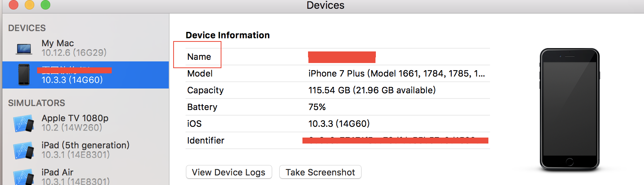This screenshot has width=644, height=185.
Task: Click the redacted device Name value
Action: coord(342,57)
